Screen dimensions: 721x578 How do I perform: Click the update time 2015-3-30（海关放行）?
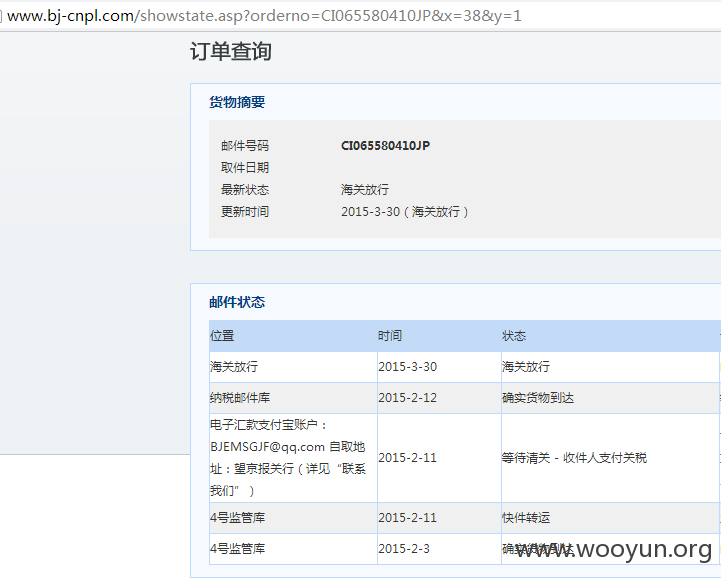point(405,212)
